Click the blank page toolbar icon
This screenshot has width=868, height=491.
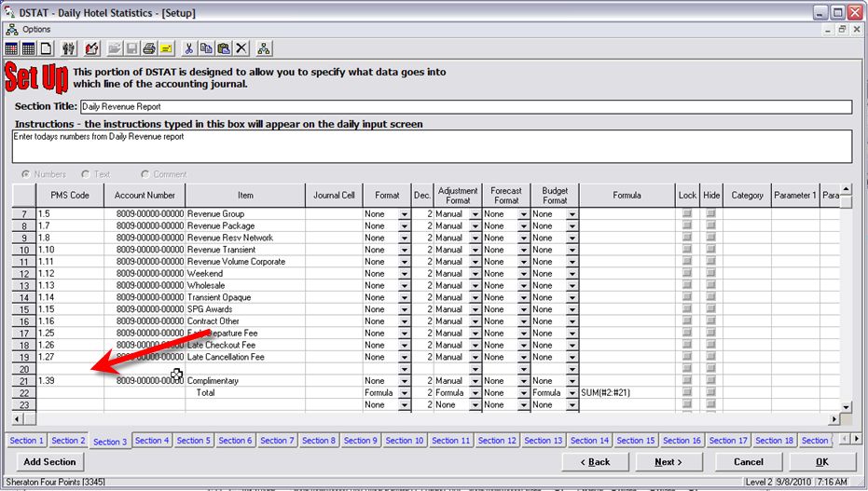[x=47, y=48]
